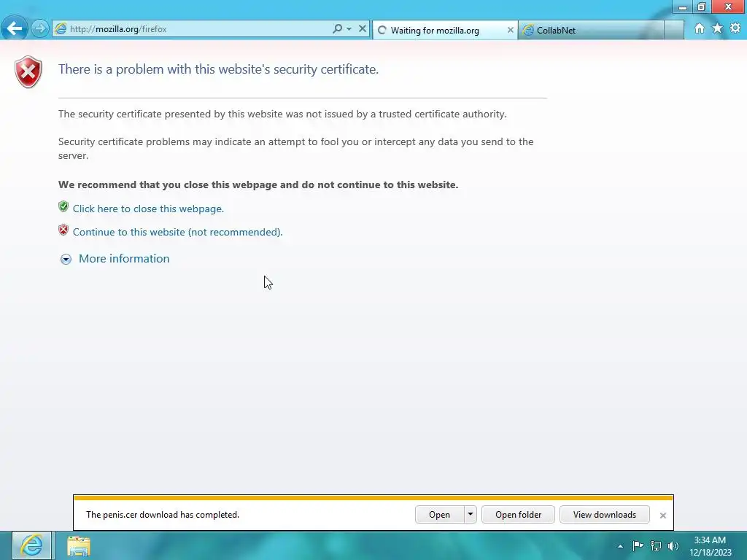Open the address bar autocomplete dropdown arrow

(x=349, y=28)
